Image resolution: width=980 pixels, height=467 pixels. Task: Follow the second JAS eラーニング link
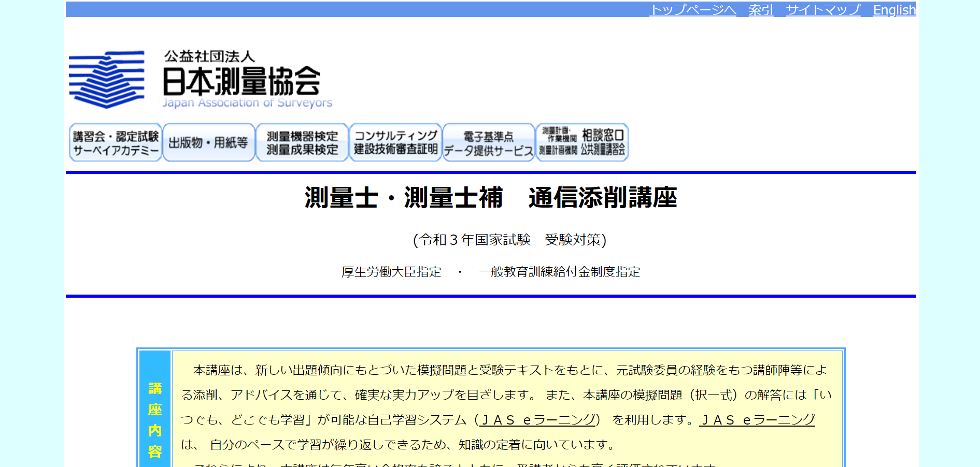coord(757,420)
